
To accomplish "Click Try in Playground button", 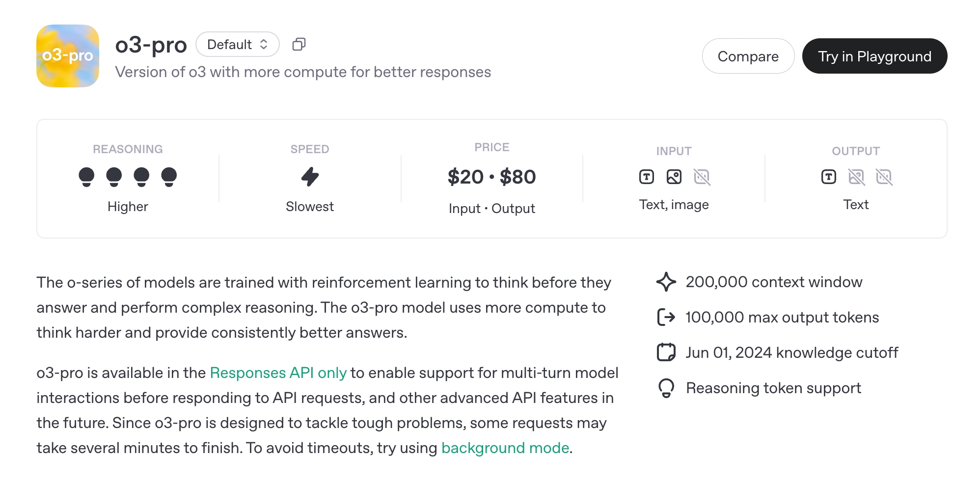I will [874, 56].
